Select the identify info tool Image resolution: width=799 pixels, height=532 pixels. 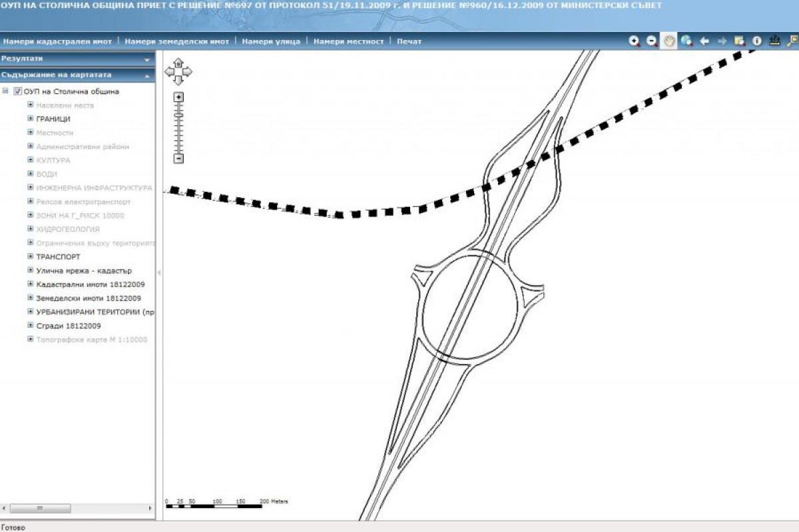click(x=756, y=41)
